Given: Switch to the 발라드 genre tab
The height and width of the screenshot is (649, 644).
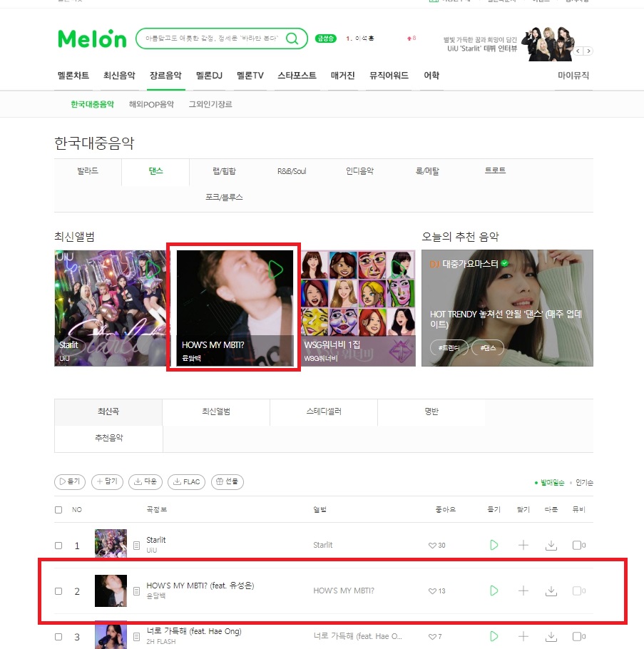Looking at the screenshot, I should click(x=88, y=171).
